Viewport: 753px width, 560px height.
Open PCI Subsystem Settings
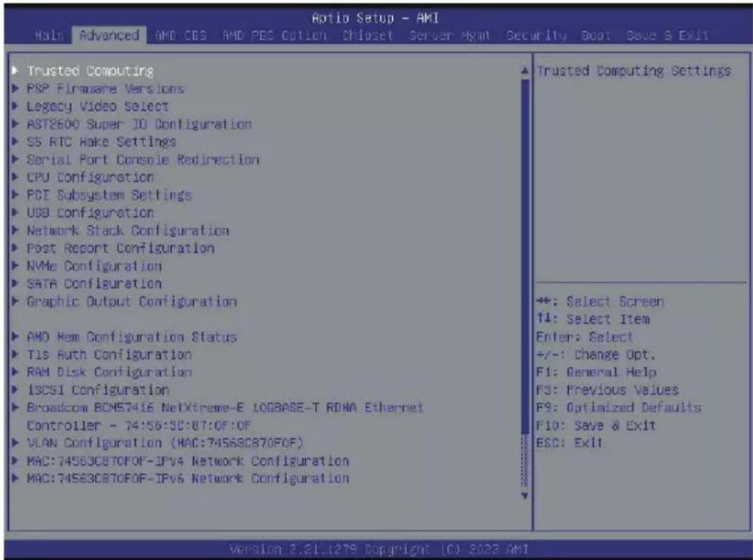coord(109,195)
